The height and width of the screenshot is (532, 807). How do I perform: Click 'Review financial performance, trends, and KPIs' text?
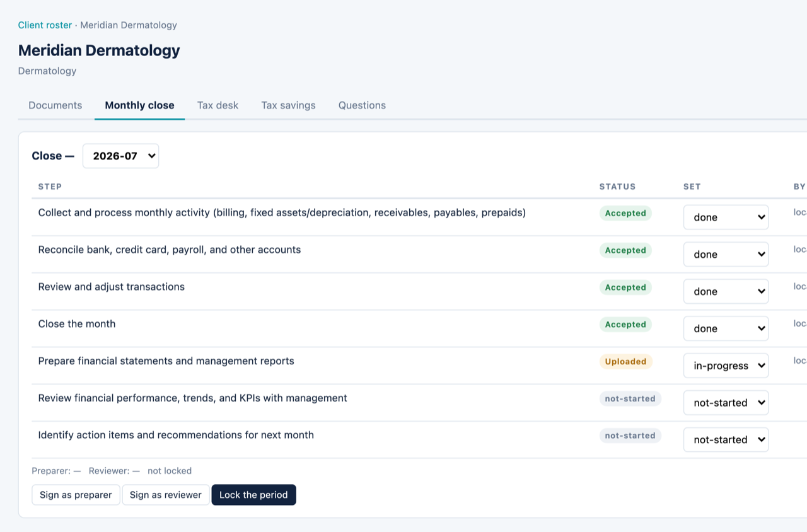click(x=193, y=398)
